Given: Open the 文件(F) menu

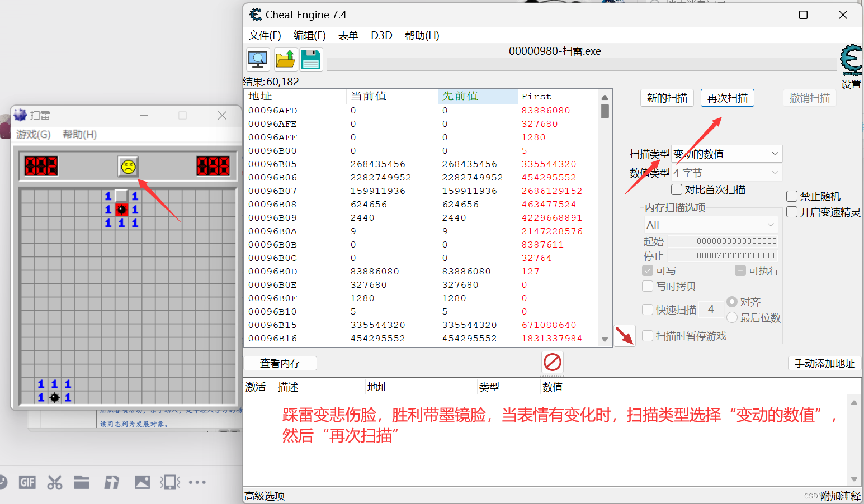Looking at the screenshot, I should [x=265, y=35].
